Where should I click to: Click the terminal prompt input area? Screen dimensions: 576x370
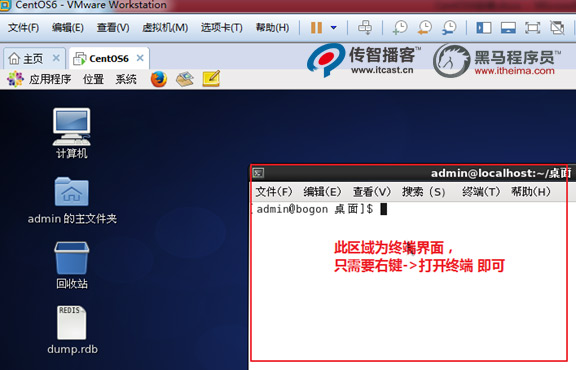pos(383,209)
